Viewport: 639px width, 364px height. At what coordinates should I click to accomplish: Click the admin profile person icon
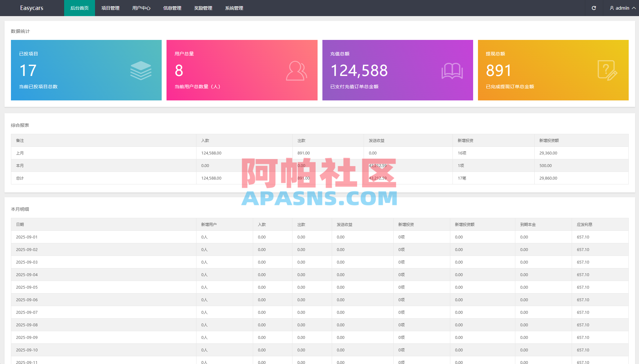(x=611, y=8)
